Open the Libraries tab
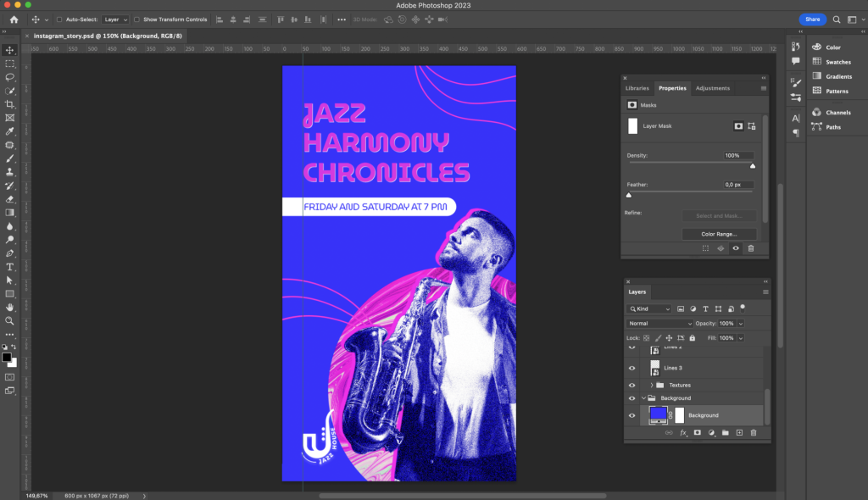868x500 pixels. coord(637,88)
